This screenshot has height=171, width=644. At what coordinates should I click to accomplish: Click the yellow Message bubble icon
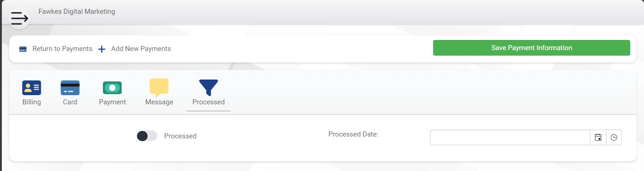(x=159, y=87)
